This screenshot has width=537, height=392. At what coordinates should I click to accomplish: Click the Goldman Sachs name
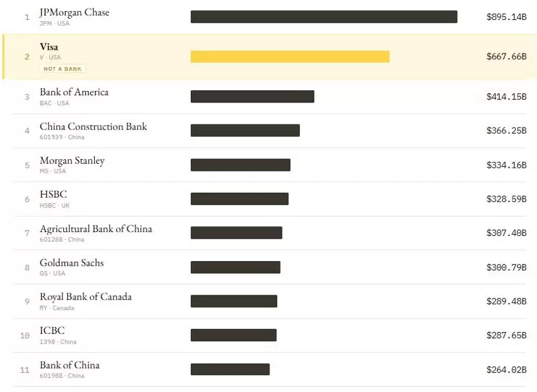72,263
